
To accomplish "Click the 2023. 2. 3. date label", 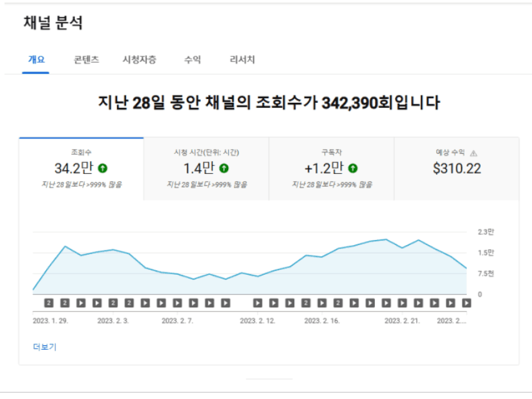I will (113, 321).
